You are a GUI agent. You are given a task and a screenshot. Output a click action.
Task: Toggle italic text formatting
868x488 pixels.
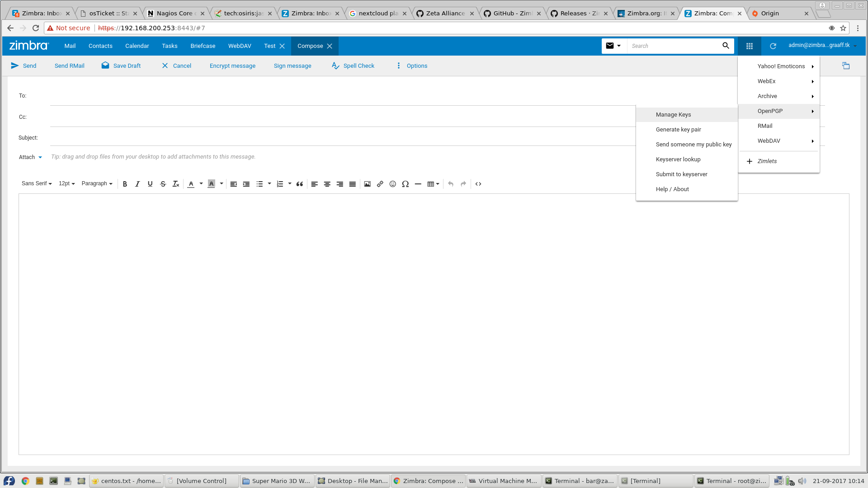click(x=137, y=184)
